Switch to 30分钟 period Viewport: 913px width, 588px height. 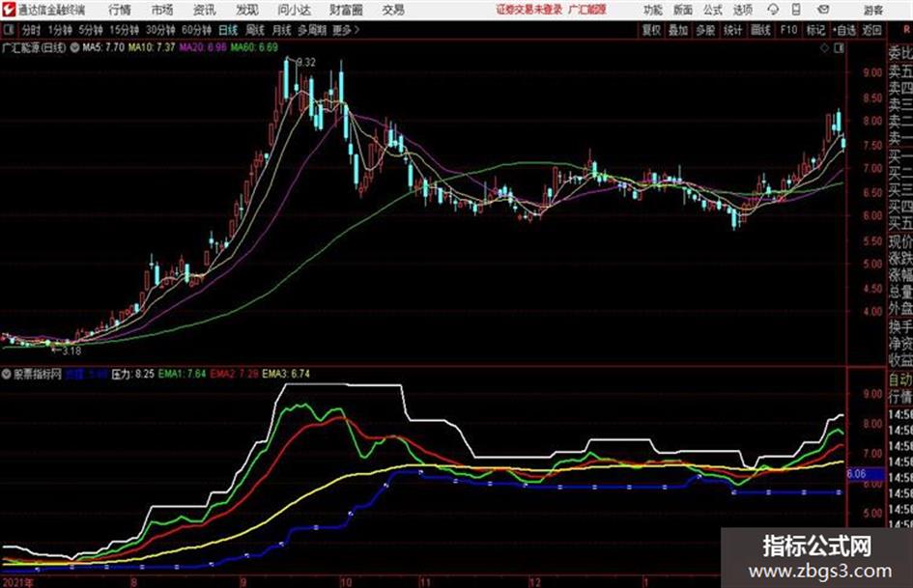coord(160,30)
